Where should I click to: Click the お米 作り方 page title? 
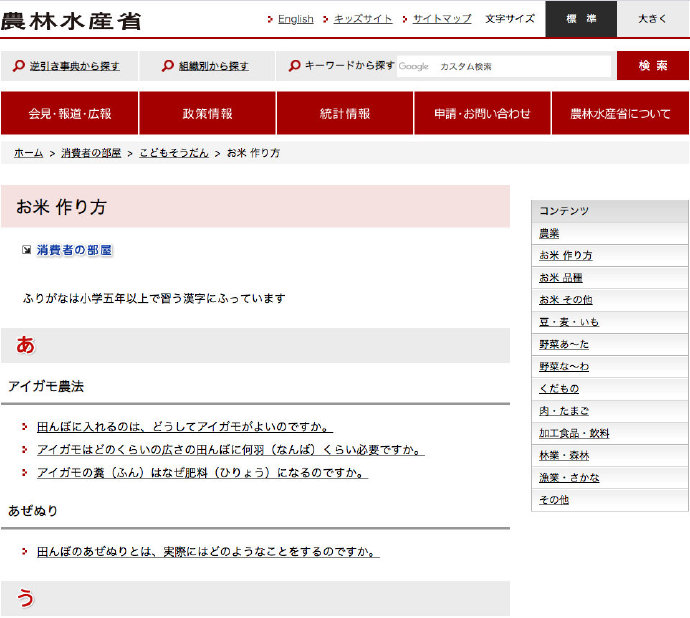[x=61, y=207]
